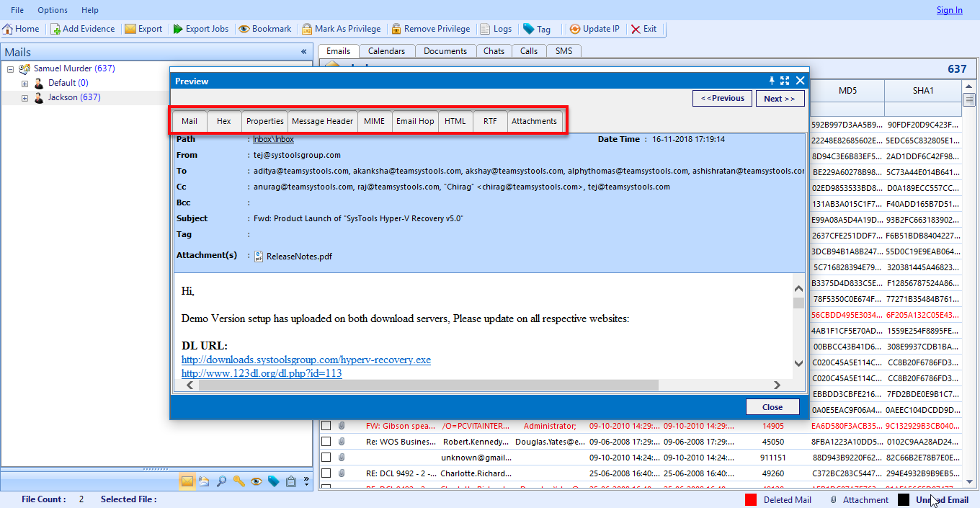
Task: Click the eye icon in bottom strip
Action: coord(257,481)
